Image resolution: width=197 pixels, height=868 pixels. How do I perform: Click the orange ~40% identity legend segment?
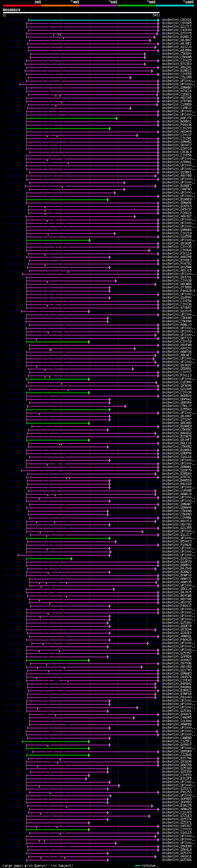click(x=60, y=6)
